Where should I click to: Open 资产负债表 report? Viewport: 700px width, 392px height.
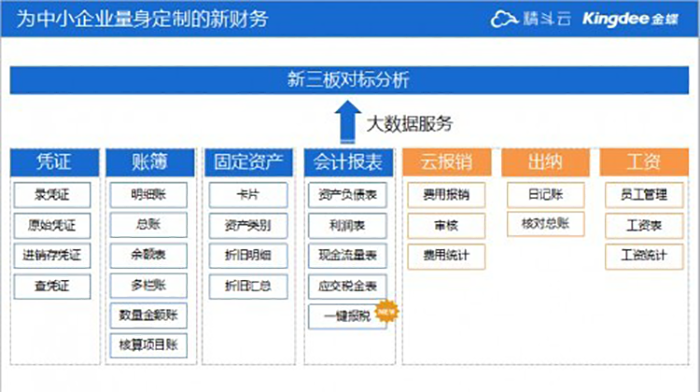click(x=348, y=195)
